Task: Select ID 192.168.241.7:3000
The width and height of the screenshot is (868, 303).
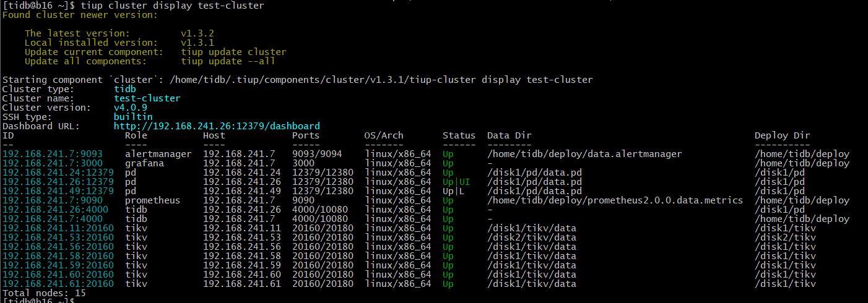Action: (x=53, y=163)
